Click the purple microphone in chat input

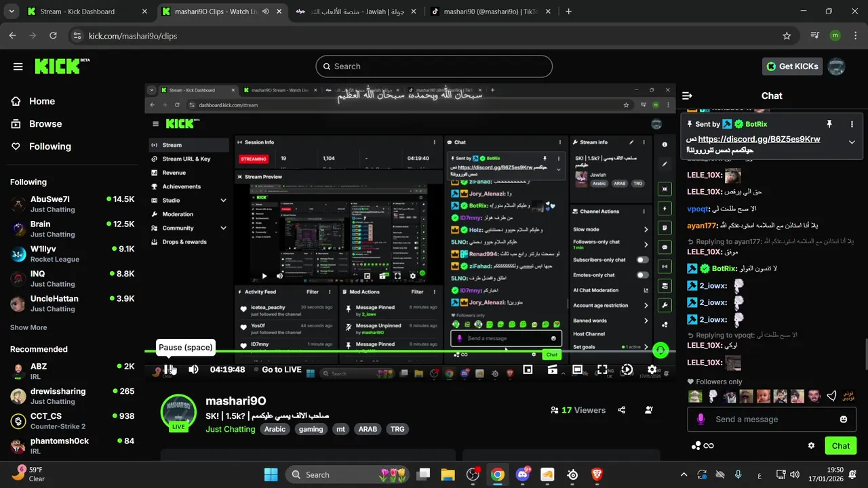(701, 420)
